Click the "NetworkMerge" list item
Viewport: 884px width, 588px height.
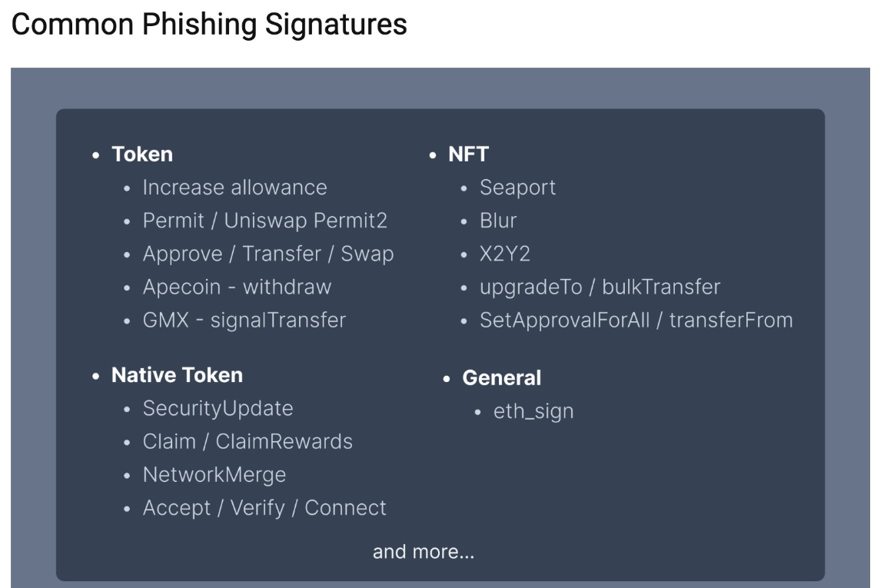pos(214,475)
